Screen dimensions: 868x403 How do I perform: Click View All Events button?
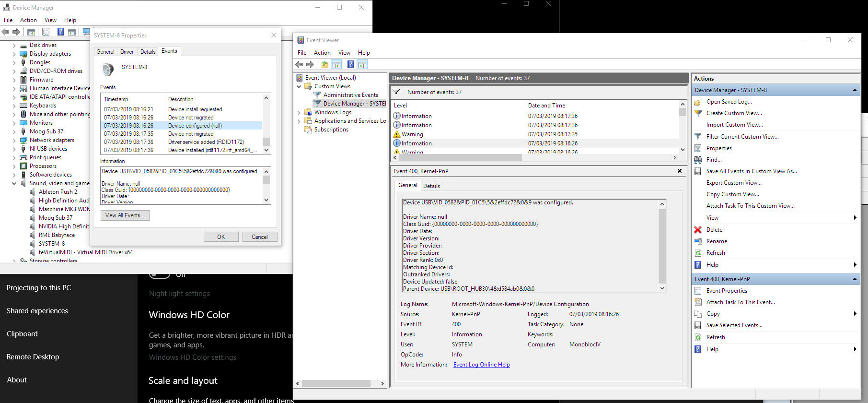coord(125,215)
